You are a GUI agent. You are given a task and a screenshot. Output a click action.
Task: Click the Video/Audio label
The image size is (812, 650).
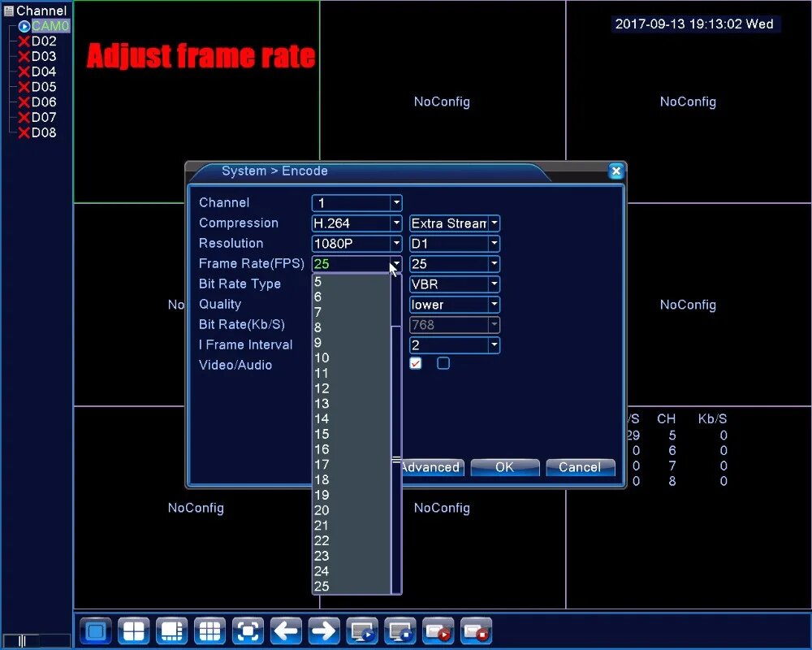235,366
